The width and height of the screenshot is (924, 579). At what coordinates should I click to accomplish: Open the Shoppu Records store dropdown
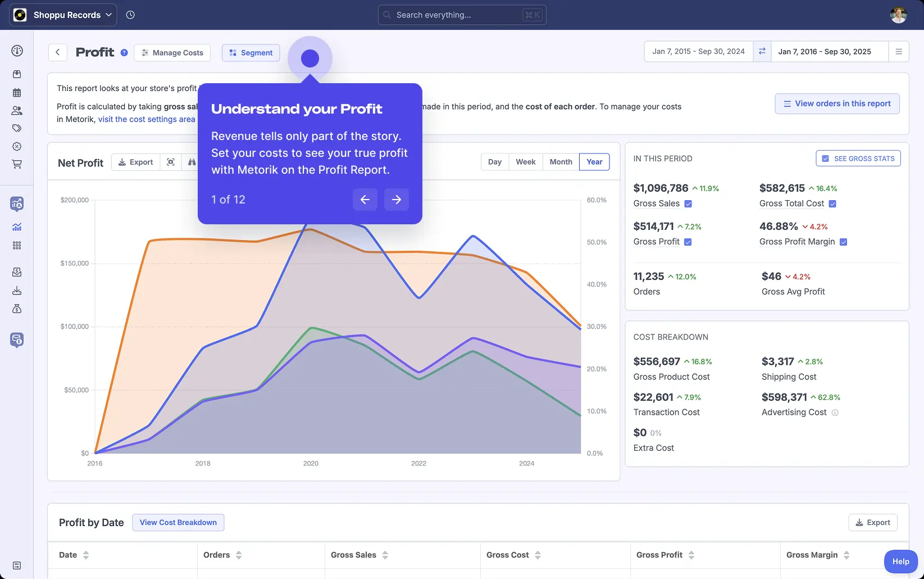point(62,15)
